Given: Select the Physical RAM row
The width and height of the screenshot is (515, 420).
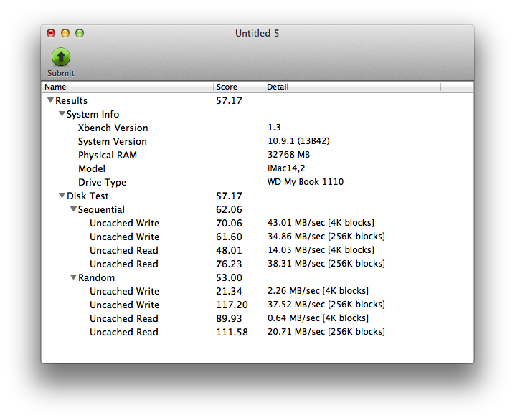Looking at the screenshot, I should (x=257, y=155).
